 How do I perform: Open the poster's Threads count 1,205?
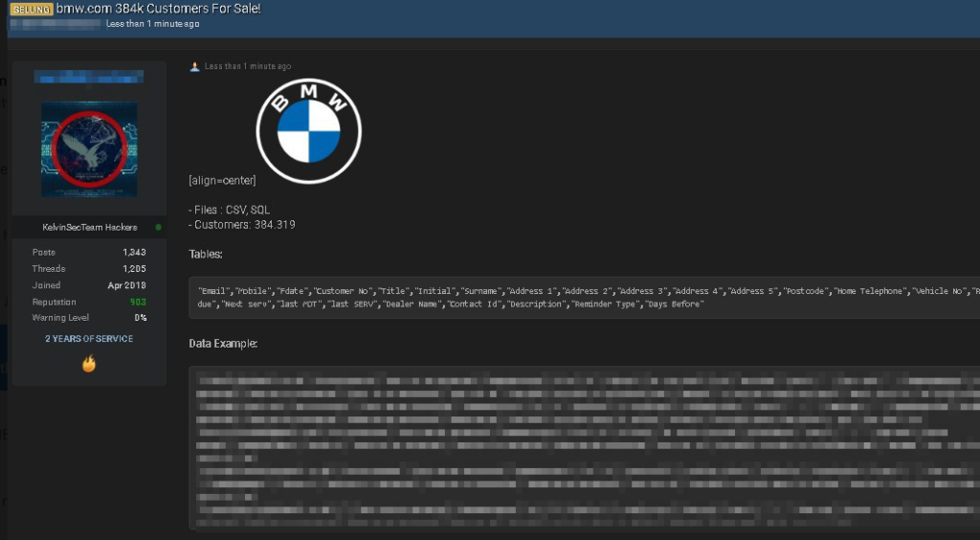click(x=134, y=269)
